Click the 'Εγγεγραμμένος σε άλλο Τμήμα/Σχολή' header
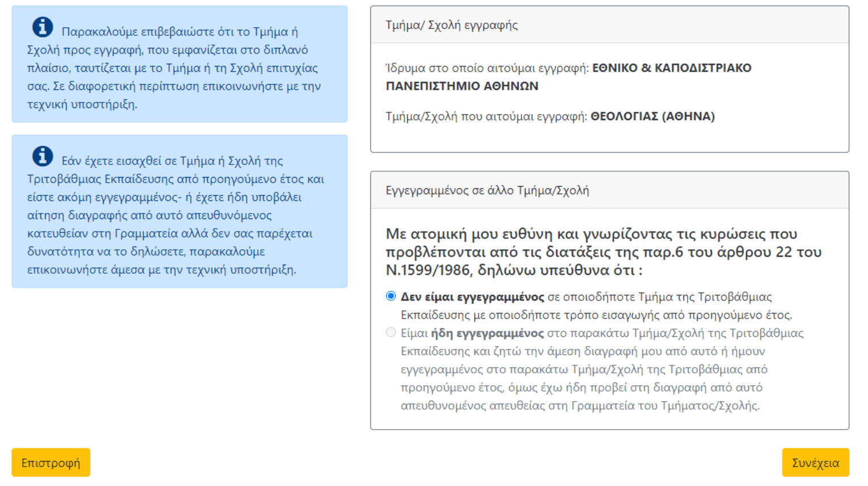 (609, 190)
